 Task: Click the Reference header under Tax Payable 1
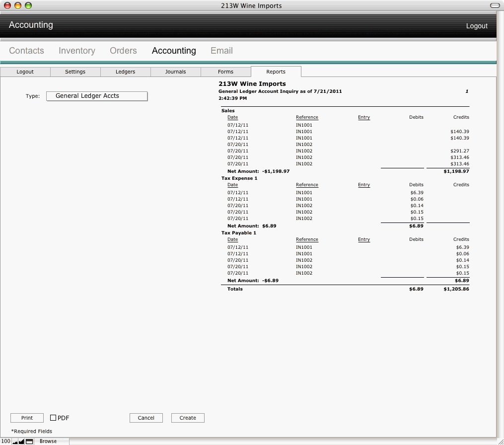click(x=307, y=239)
